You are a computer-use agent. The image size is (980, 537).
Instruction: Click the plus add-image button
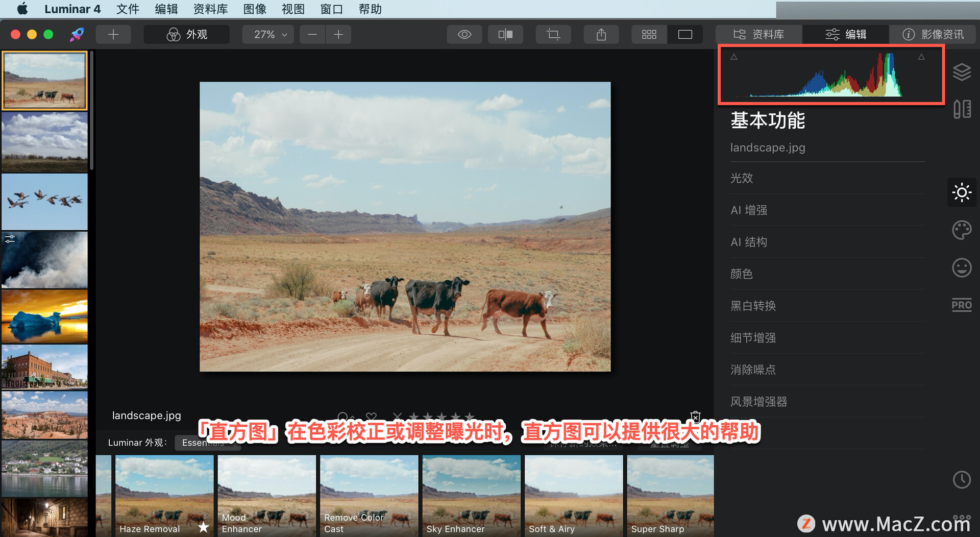pyautogui.click(x=113, y=34)
